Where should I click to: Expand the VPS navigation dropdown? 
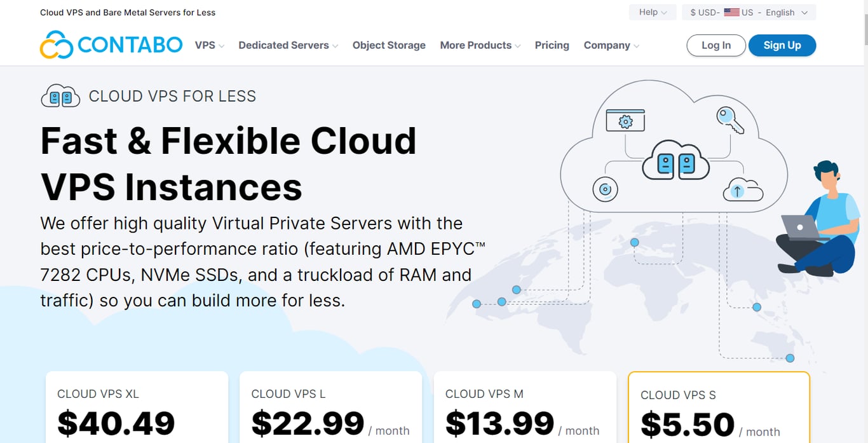(x=209, y=45)
